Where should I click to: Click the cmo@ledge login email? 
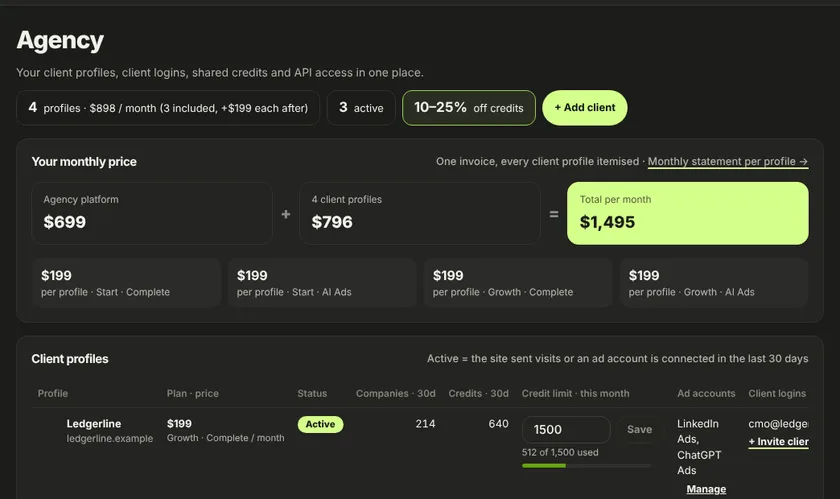point(778,423)
